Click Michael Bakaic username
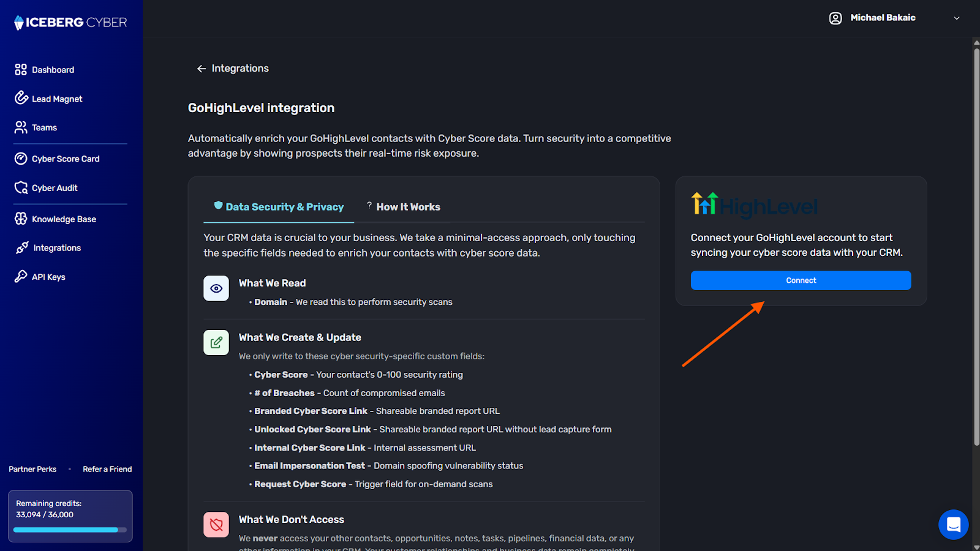Screen dimensions: 980x551 point(883,18)
